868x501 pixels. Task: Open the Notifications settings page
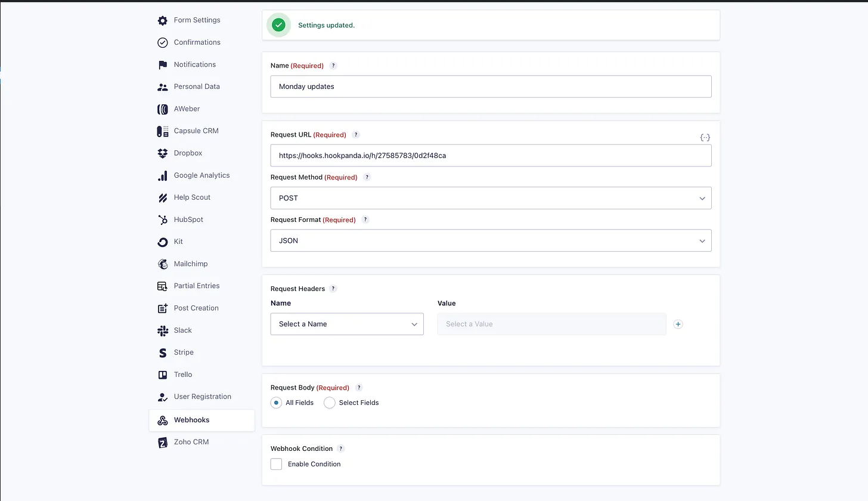tap(194, 64)
